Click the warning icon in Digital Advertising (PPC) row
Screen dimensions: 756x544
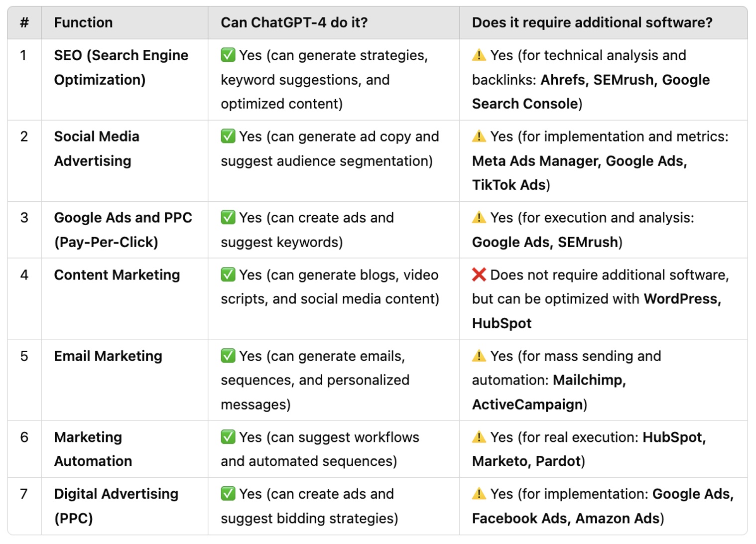479,494
